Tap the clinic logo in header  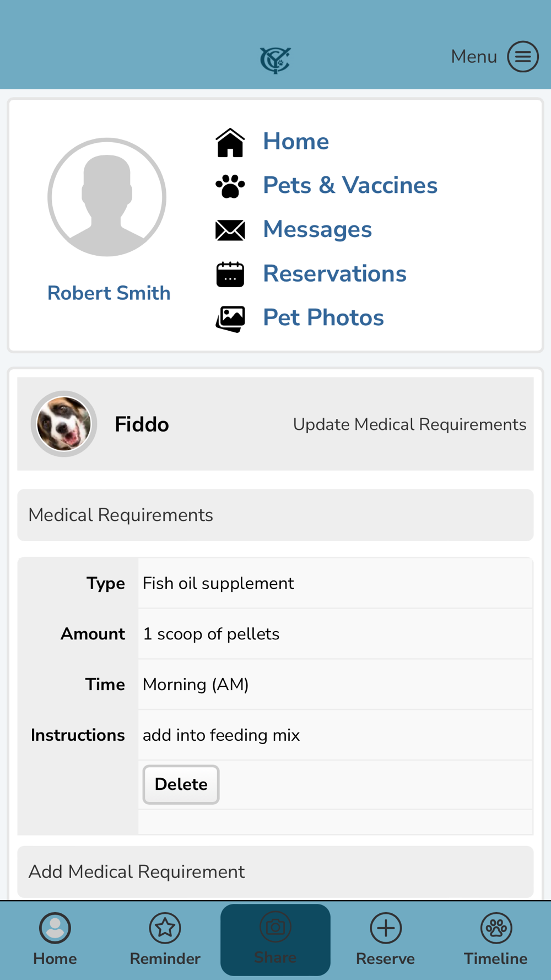pos(275,60)
